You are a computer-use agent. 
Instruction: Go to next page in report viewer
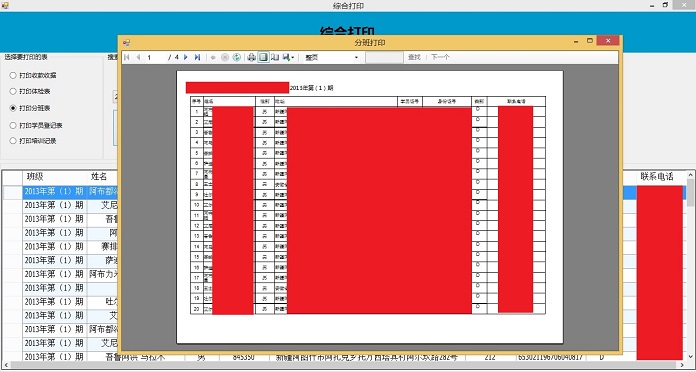point(186,57)
